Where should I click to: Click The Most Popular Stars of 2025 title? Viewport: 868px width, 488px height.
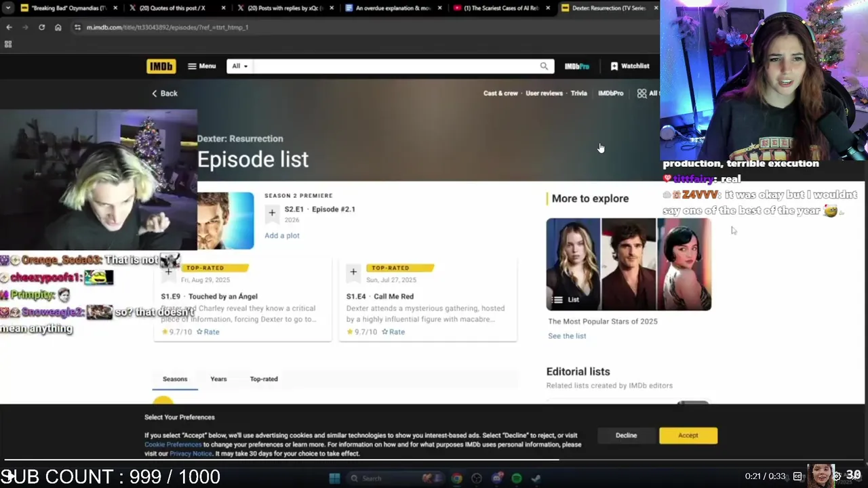(603, 321)
